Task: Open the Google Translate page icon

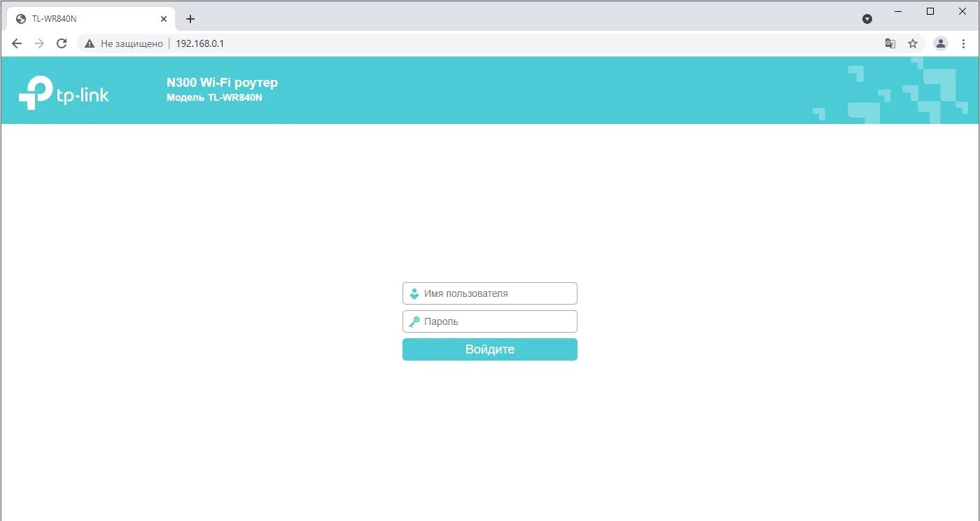Action: (x=890, y=43)
